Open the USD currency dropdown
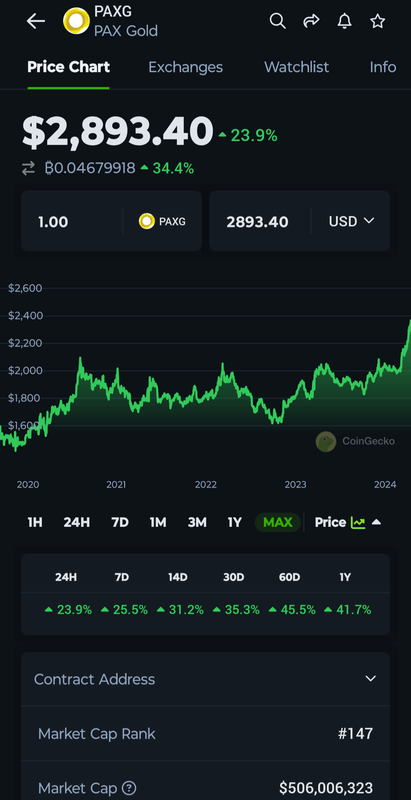 (x=351, y=221)
